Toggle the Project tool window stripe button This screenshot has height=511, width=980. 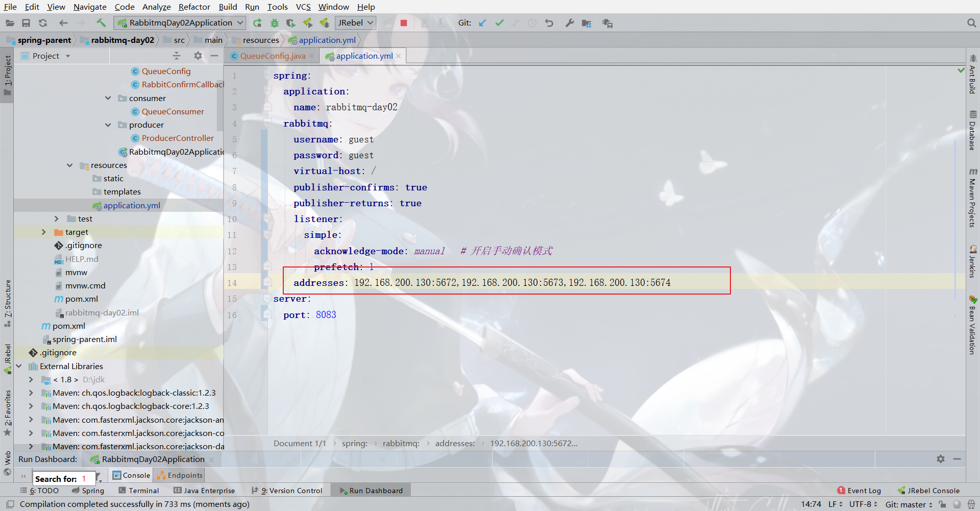click(x=8, y=75)
